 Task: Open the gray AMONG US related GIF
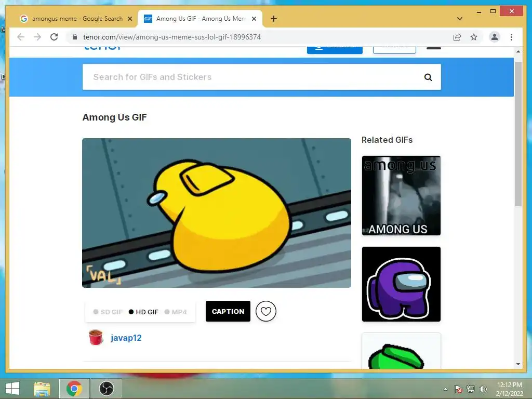tap(401, 195)
